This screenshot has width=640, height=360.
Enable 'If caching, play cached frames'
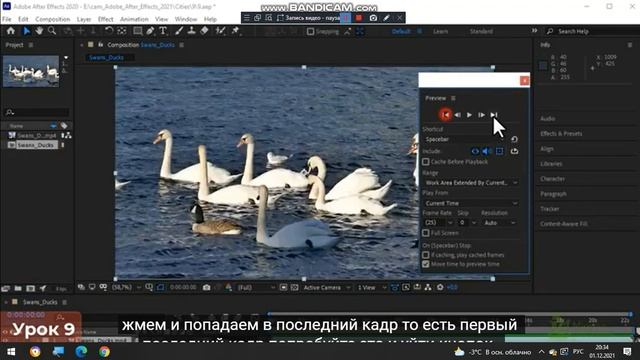pyautogui.click(x=426, y=255)
